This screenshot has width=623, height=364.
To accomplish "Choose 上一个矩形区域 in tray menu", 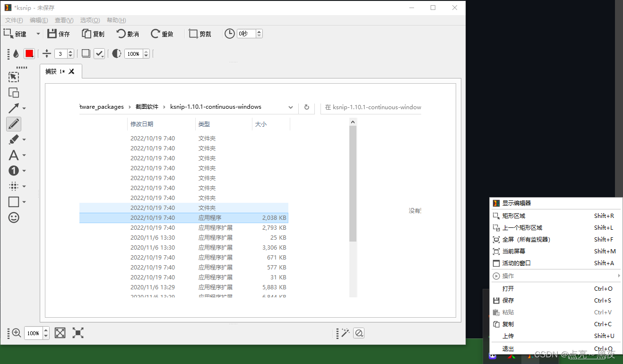I will point(555,227).
